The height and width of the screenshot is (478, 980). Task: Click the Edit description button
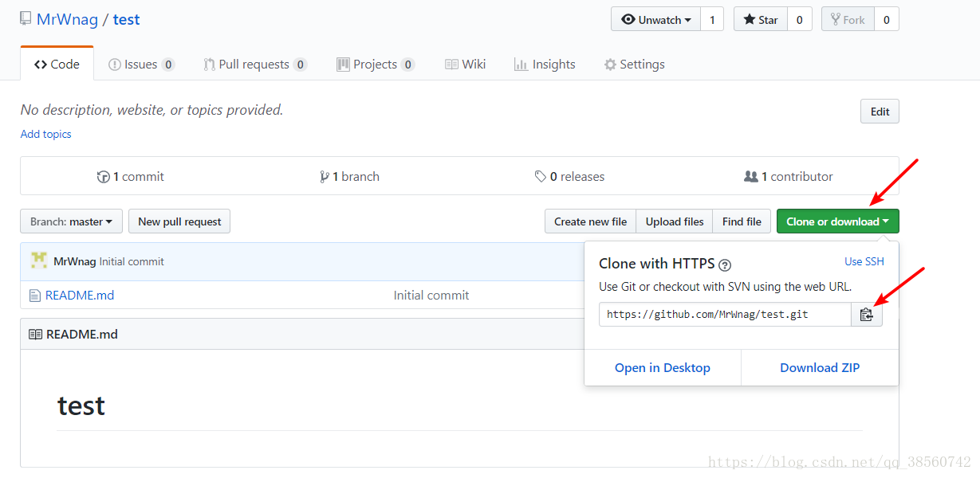pyautogui.click(x=880, y=112)
